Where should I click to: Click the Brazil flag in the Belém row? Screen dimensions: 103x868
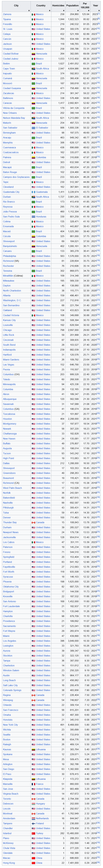[x=33, y=64]
